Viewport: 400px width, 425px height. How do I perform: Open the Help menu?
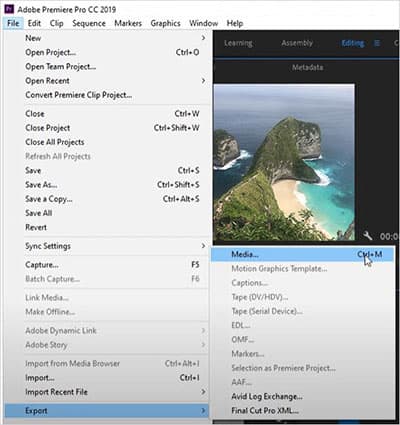click(235, 23)
